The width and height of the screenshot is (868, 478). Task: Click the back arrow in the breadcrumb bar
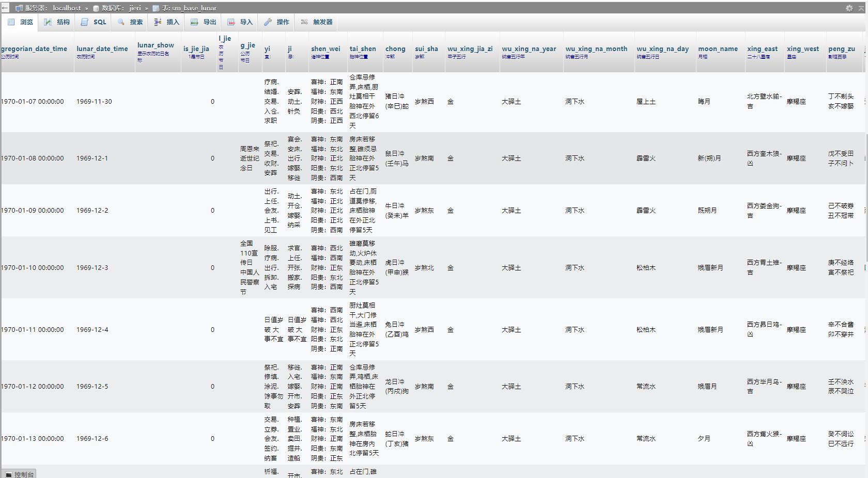(x=5, y=8)
